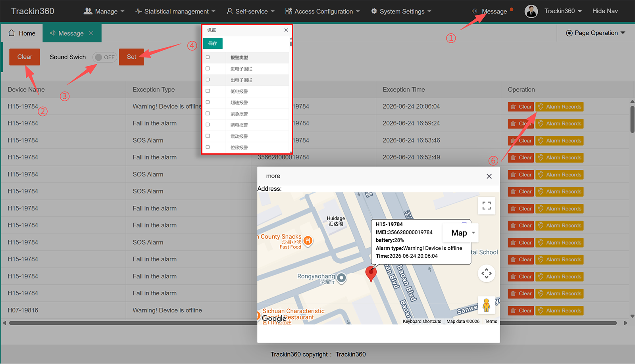The image size is (635, 364).
Task: Click the Rongyaohang place marker
Action: (x=341, y=278)
